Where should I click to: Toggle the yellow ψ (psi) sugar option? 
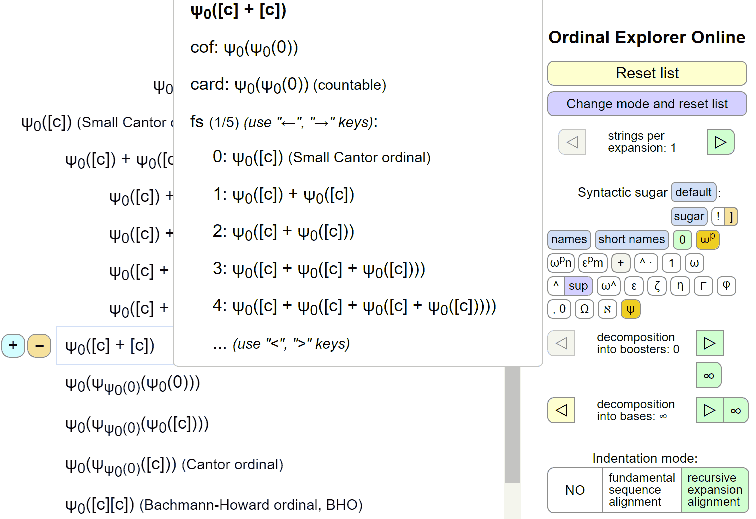pos(631,309)
